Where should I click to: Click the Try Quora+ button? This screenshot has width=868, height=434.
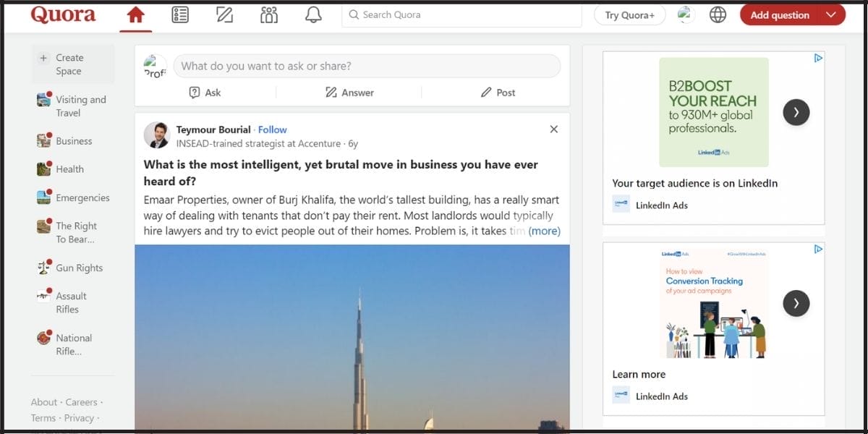click(x=629, y=15)
